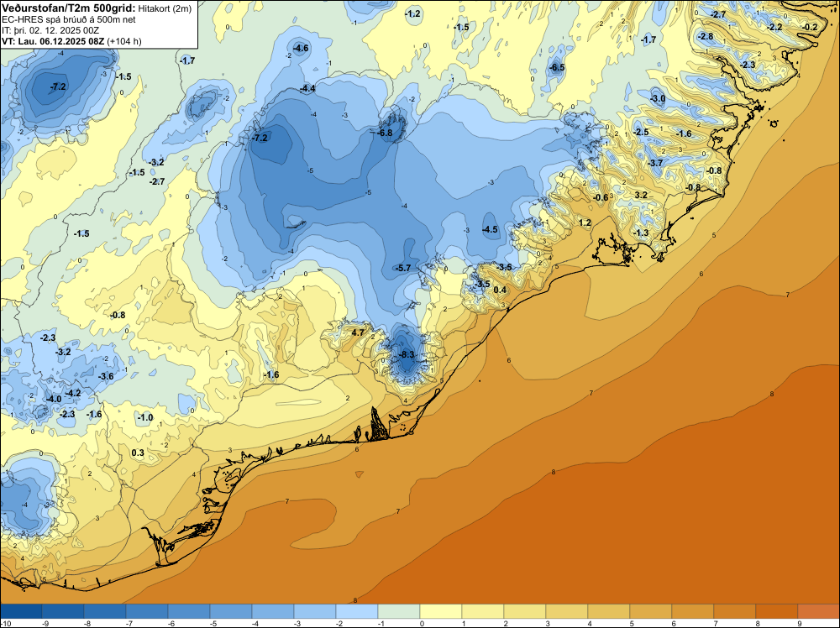Pick the pale green -1 to 0 swatch in the scale
840x628 pixels.
point(399,611)
